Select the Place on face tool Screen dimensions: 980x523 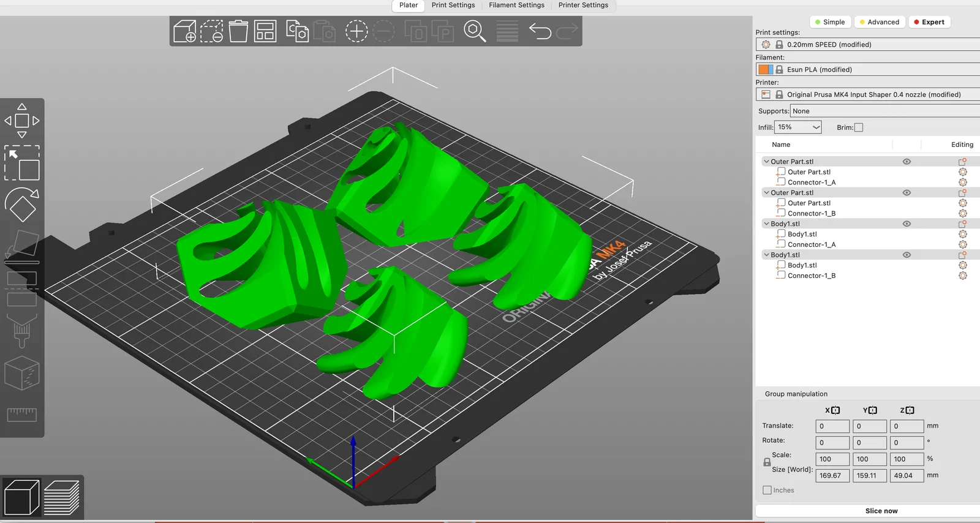pyautogui.click(x=22, y=246)
